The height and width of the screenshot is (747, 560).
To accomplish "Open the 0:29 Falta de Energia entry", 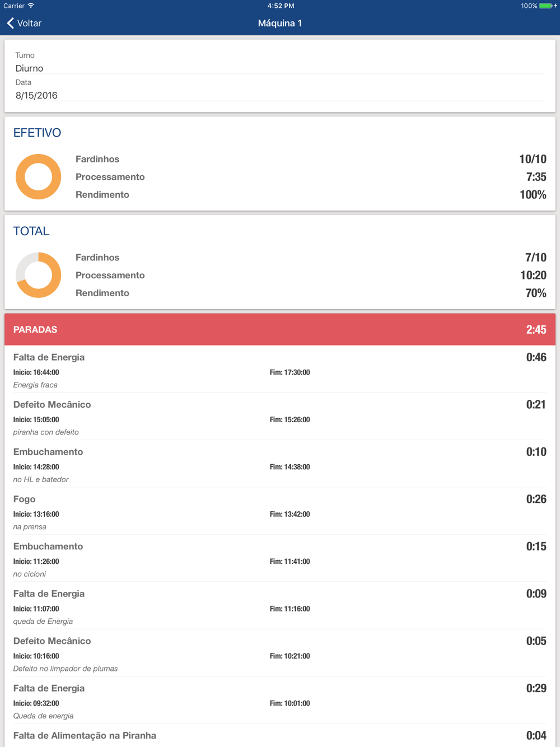I will click(x=280, y=701).
